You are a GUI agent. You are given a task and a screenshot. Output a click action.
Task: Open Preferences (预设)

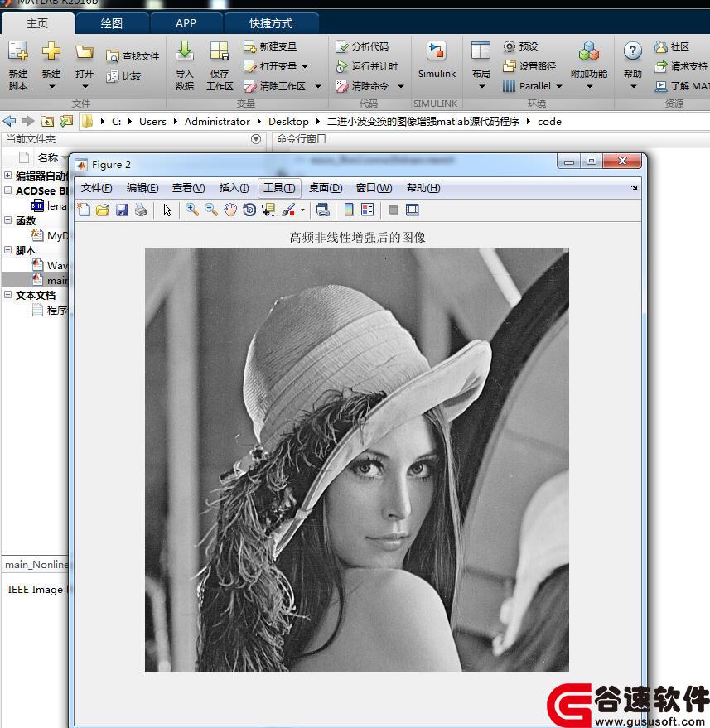(520, 46)
